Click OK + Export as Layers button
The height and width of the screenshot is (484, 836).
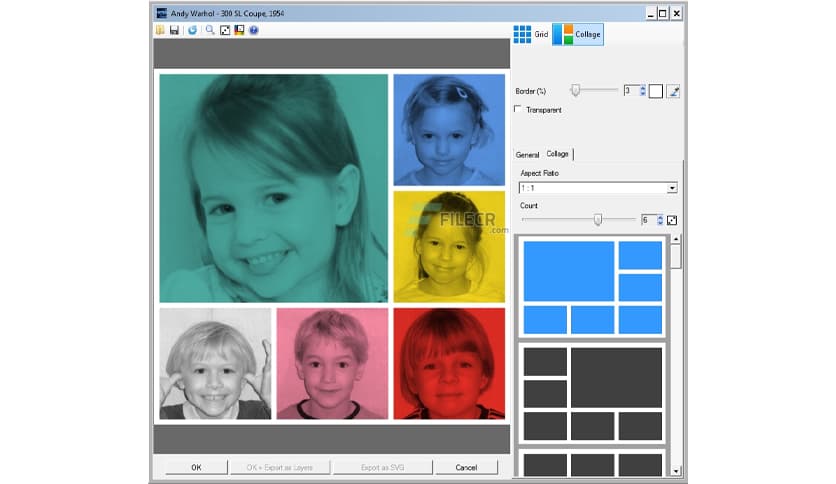click(280, 467)
